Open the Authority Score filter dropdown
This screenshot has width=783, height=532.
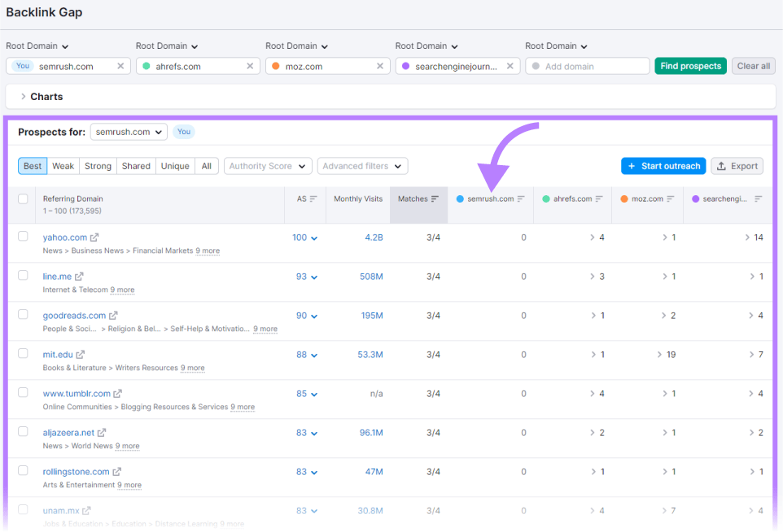(268, 166)
